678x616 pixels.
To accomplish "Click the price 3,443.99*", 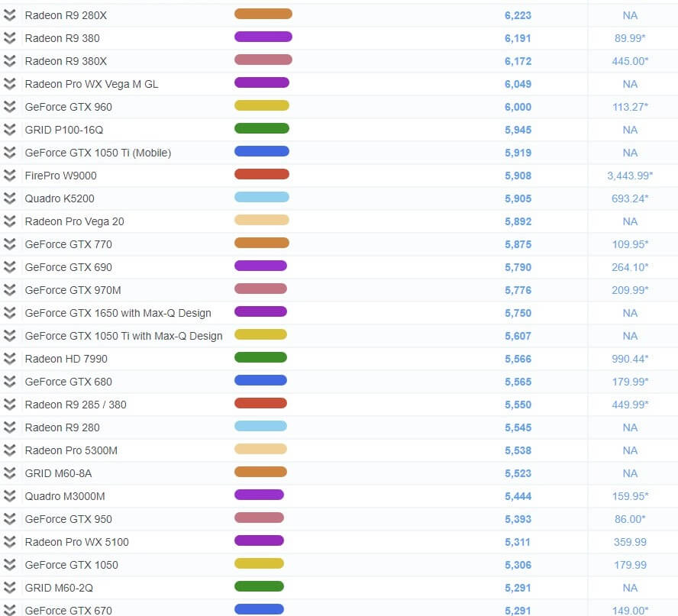I will tap(630, 176).
